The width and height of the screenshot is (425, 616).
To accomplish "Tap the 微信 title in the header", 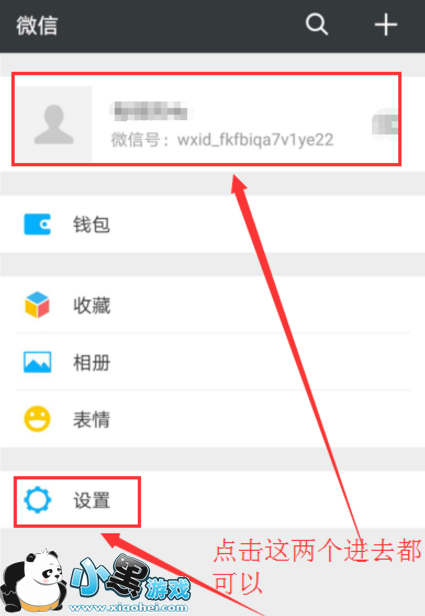I will pyautogui.click(x=37, y=26).
